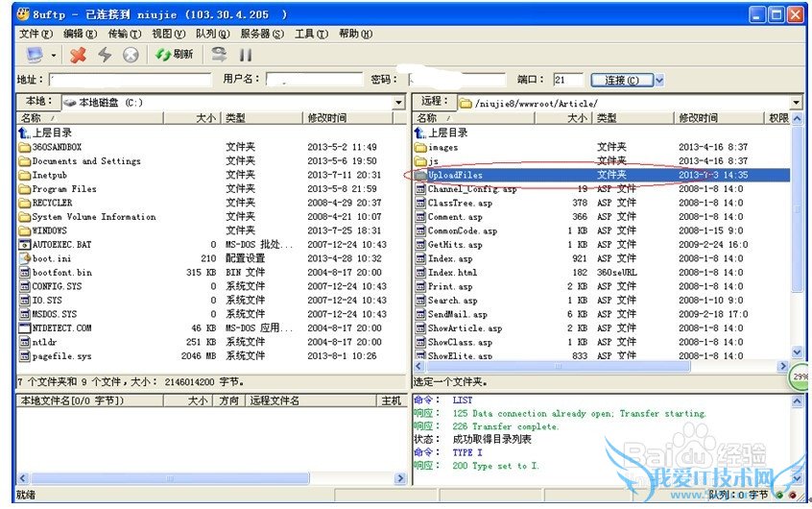The width and height of the screenshot is (812, 509).
Task: Expand the local drive path dropdown
Action: 398,103
